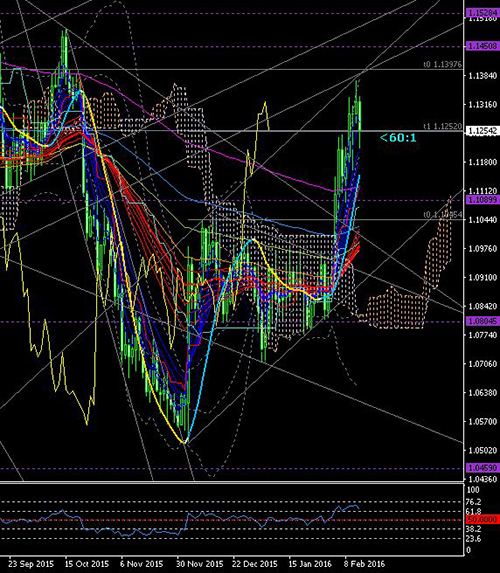500x573 pixels.
Task: Click the 1.05700 value on price scale
Action: coord(483,421)
